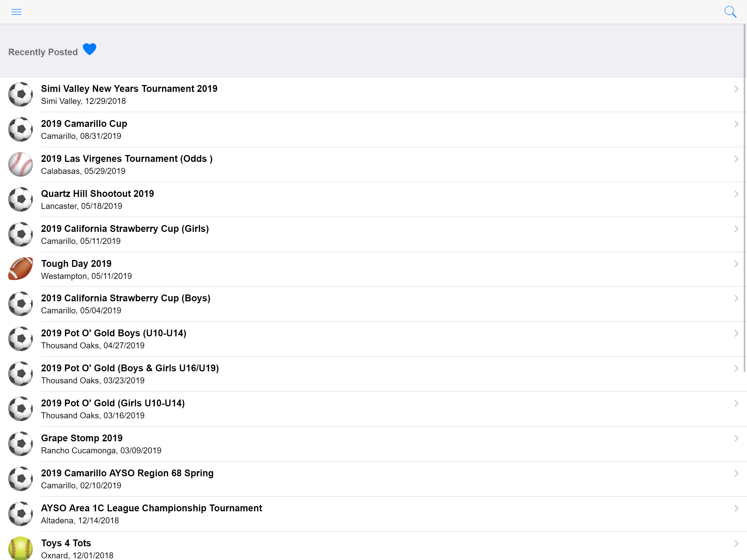Image resolution: width=747 pixels, height=560 pixels.
Task: Click soccer ball icon for AYSO Area 1C Championship
Action: click(20, 514)
